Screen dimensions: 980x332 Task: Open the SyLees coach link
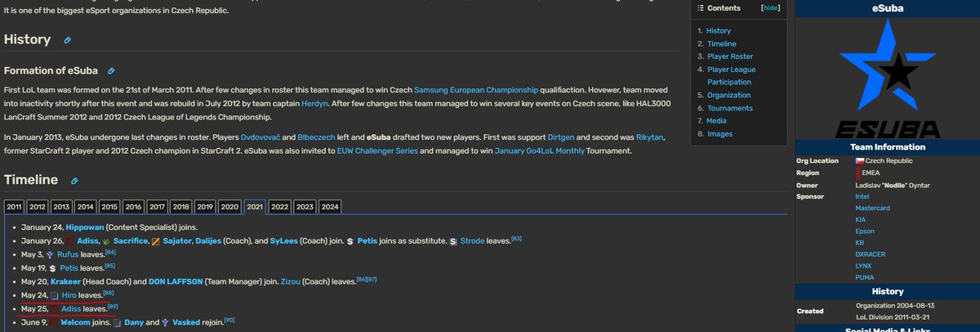(283, 242)
